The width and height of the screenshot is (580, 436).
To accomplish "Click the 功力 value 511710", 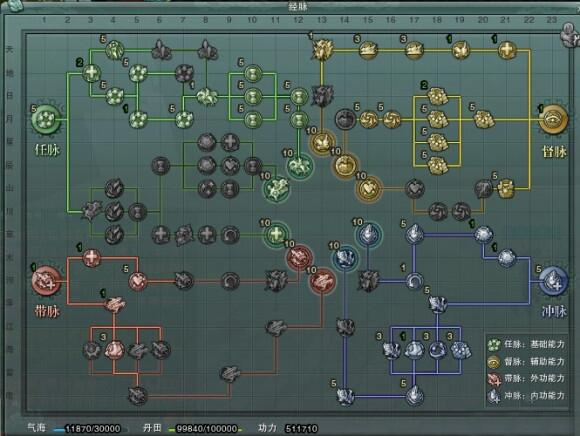I will (x=301, y=429).
